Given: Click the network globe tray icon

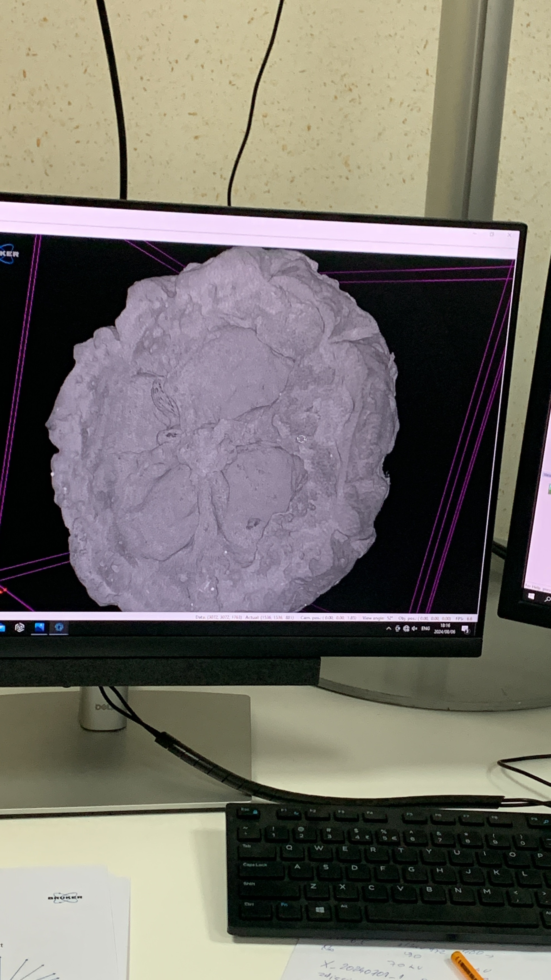Looking at the screenshot, I should coord(406,628).
